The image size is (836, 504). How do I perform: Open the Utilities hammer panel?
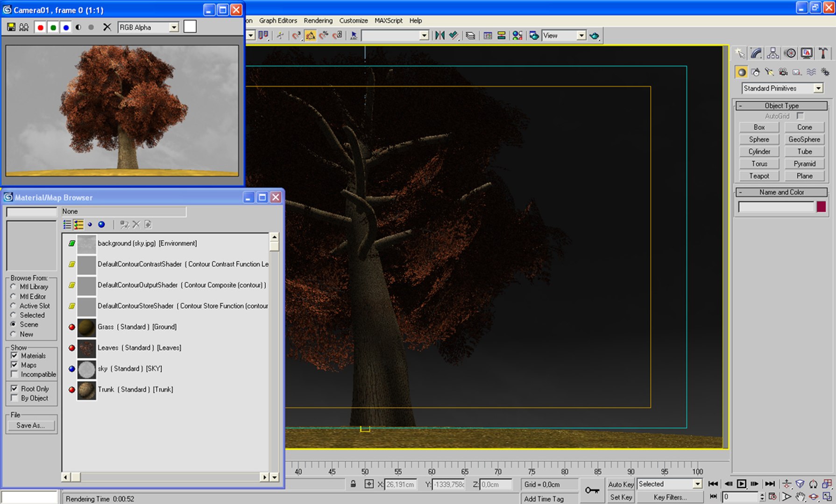click(823, 54)
